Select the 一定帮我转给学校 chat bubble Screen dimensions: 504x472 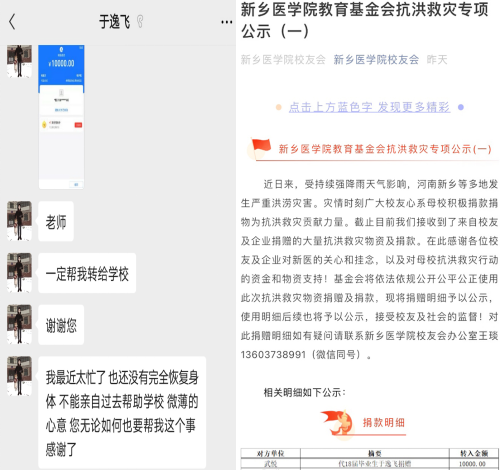[87, 273]
